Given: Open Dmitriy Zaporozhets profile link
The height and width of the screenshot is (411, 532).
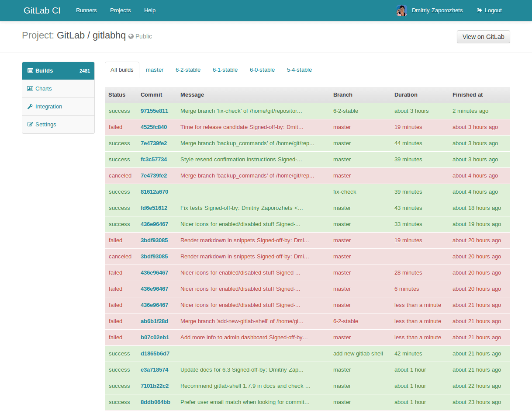Looking at the screenshot, I should (x=437, y=10).
